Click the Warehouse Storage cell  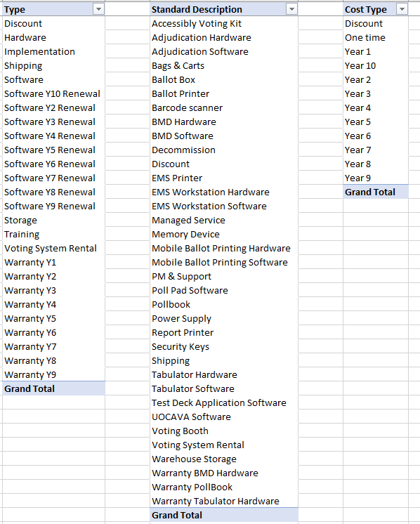(x=224, y=459)
